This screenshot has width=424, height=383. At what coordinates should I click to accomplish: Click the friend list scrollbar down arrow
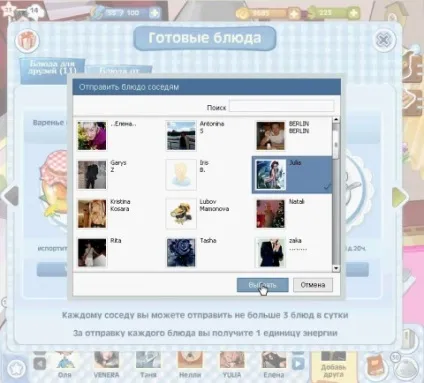coord(336,268)
